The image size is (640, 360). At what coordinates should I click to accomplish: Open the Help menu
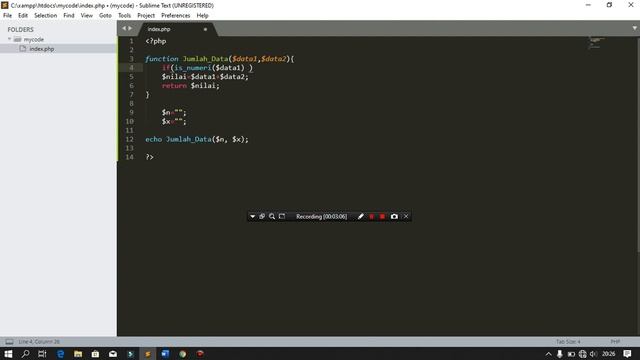[x=202, y=16]
